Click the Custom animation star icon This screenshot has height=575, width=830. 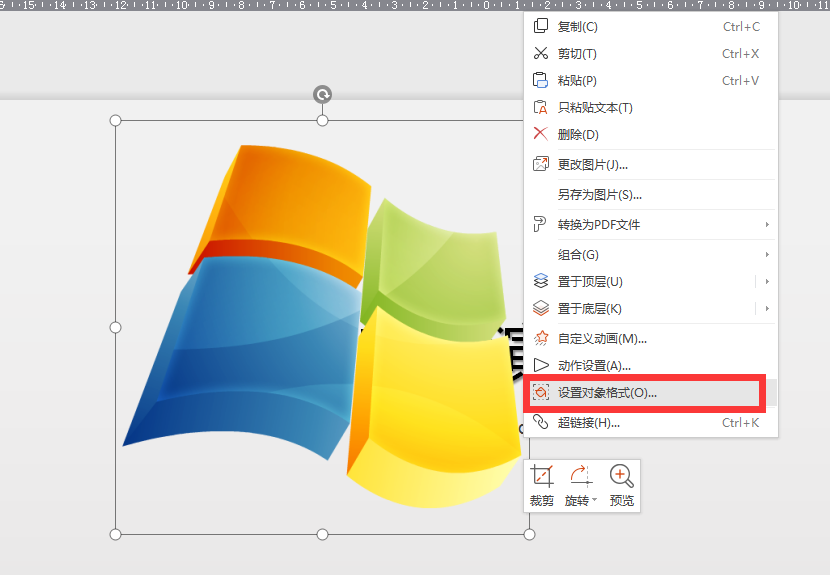(540, 338)
